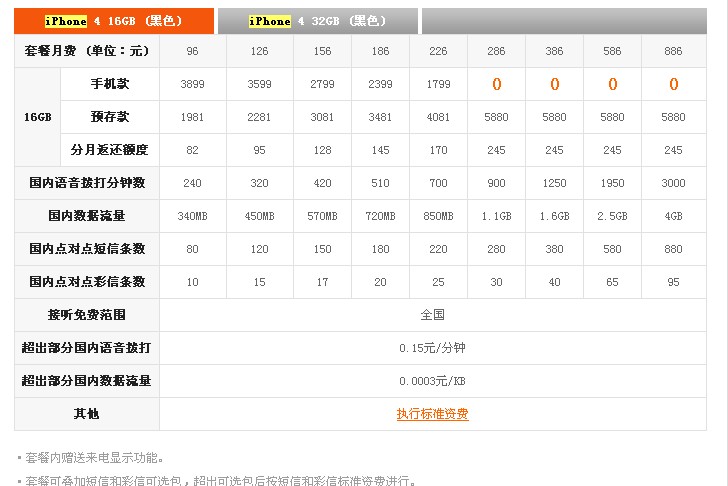The image size is (728, 486).
Task: Click the 国内点对点彩信条数 row label
Action: [x=87, y=282]
